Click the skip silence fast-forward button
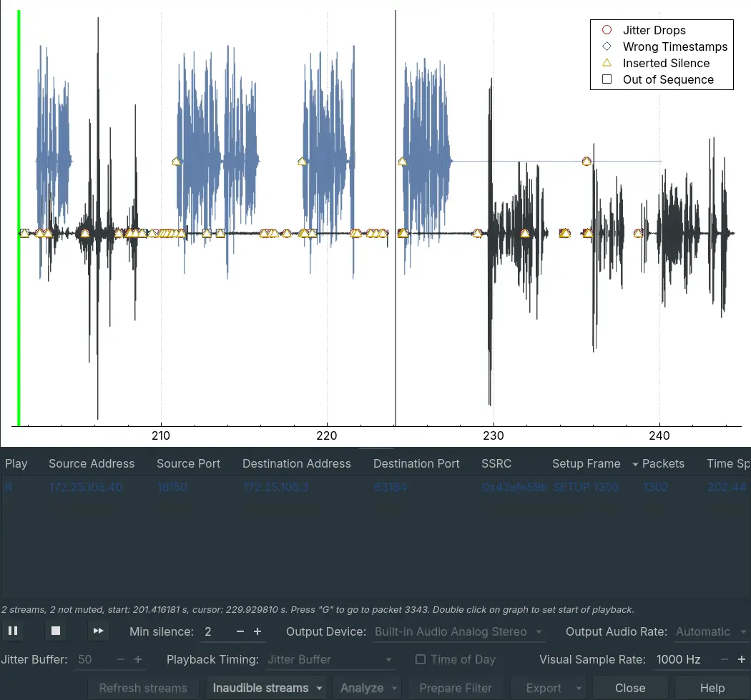This screenshot has width=751, height=700. [99, 631]
